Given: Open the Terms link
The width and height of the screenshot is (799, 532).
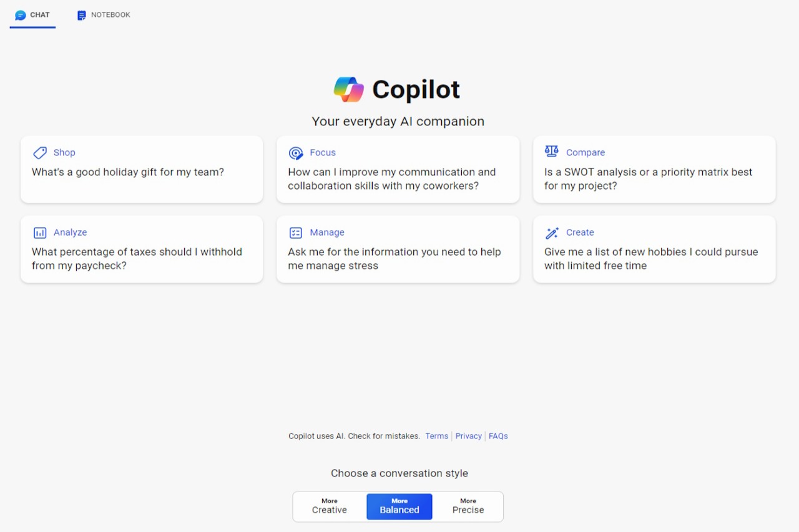Looking at the screenshot, I should pyautogui.click(x=436, y=436).
